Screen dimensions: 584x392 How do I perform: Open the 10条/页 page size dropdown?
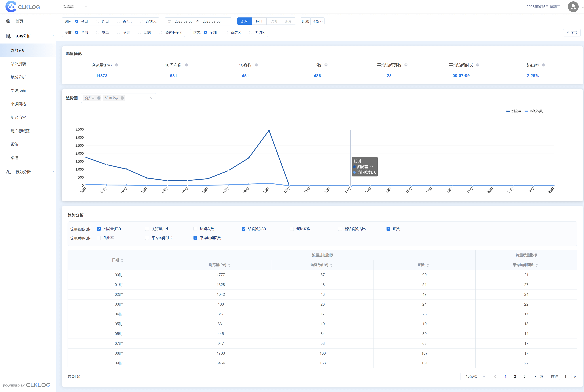click(x=474, y=376)
